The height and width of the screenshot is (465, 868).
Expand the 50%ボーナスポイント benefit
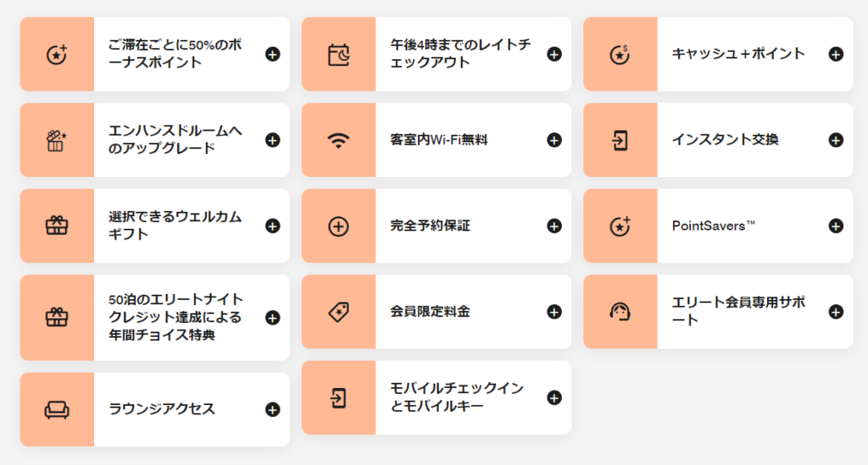(x=272, y=54)
